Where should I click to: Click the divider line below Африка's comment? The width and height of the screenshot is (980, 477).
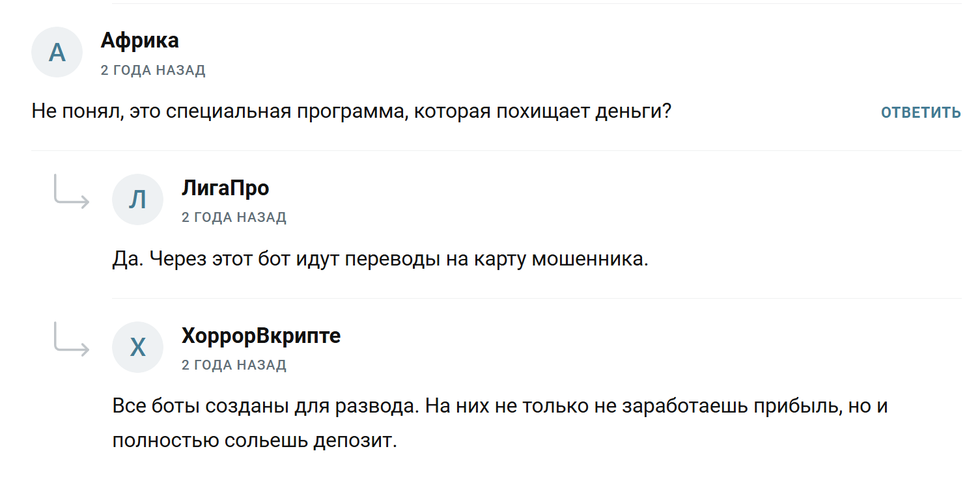tap(496, 151)
